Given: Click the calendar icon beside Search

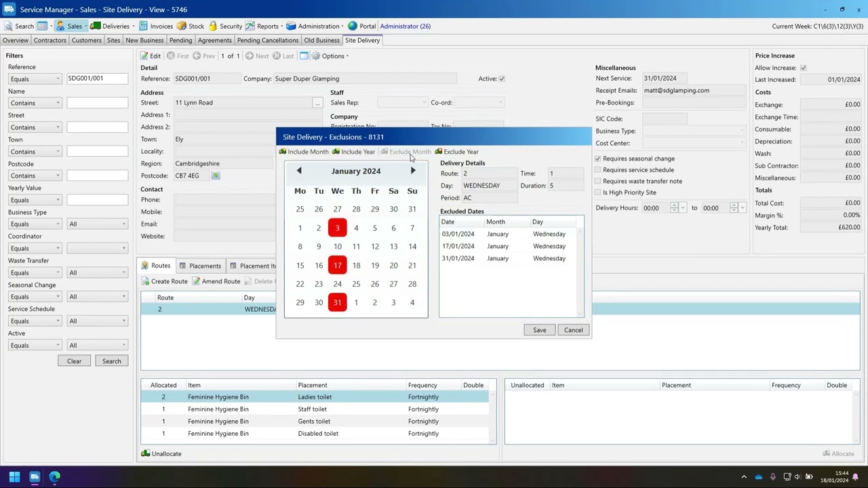Looking at the screenshot, I should (42, 26).
